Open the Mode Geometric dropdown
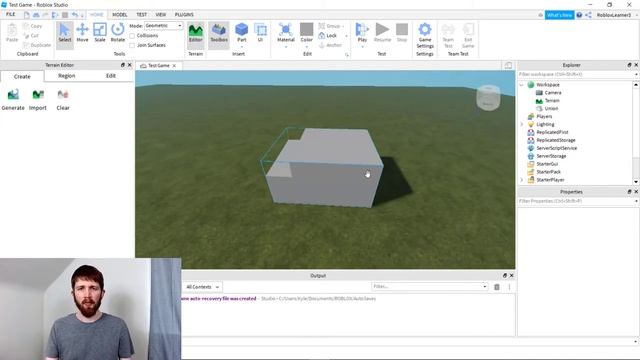This screenshot has width=640, height=360. coord(164,26)
